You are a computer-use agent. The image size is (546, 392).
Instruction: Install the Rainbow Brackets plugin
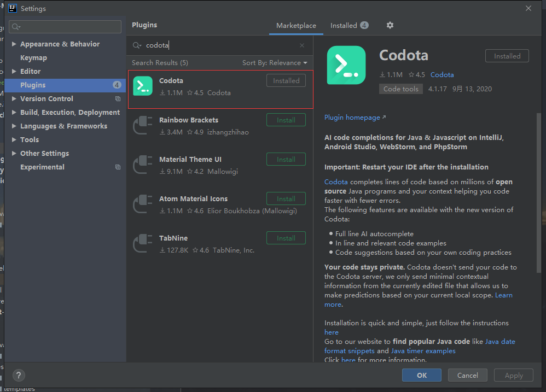click(x=286, y=120)
